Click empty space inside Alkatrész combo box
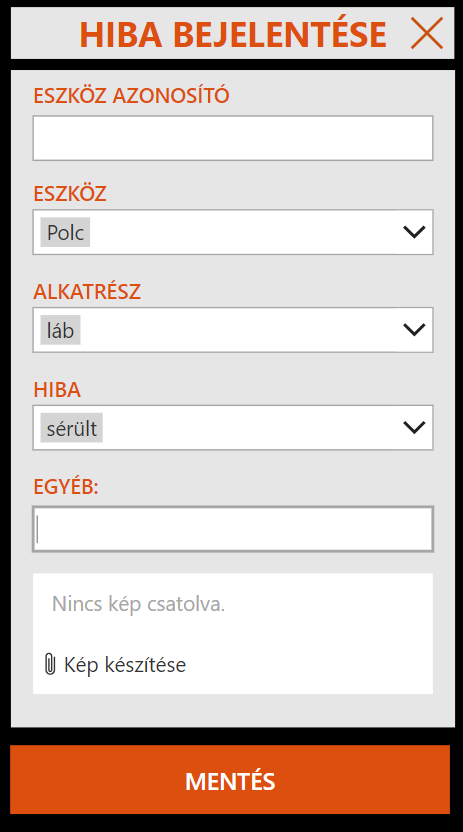Image resolution: width=463 pixels, height=832 pixels. [239, 330]
